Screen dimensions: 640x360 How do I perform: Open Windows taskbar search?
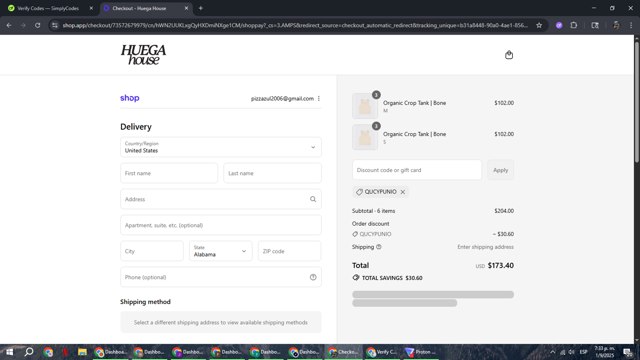pos(29,352)
